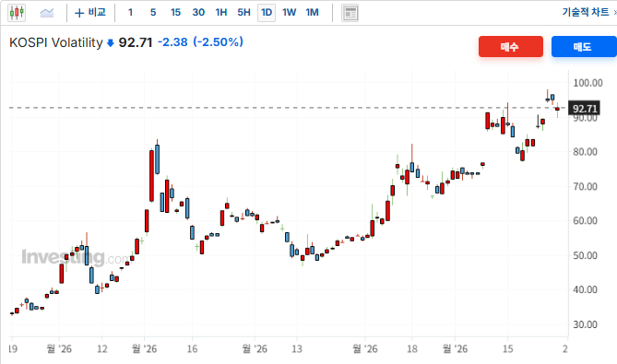Select the 5 minute interval
The image size is (617, 364).
pyautogui.click(x=153, y=13)
